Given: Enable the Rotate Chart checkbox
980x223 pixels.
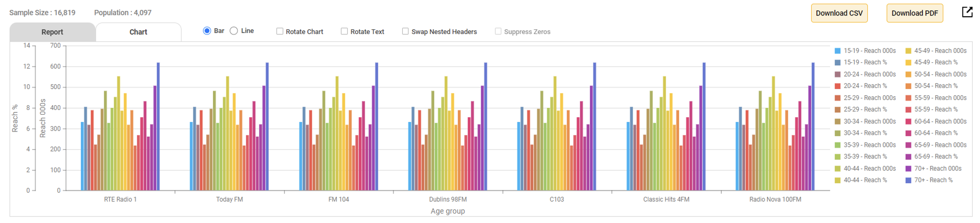Looking at the screenshot, I should [280, 31].
